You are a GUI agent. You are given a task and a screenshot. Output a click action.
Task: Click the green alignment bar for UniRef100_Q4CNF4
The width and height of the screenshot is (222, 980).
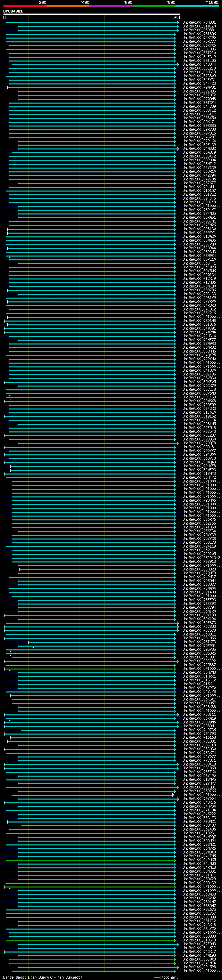[92, 963]
